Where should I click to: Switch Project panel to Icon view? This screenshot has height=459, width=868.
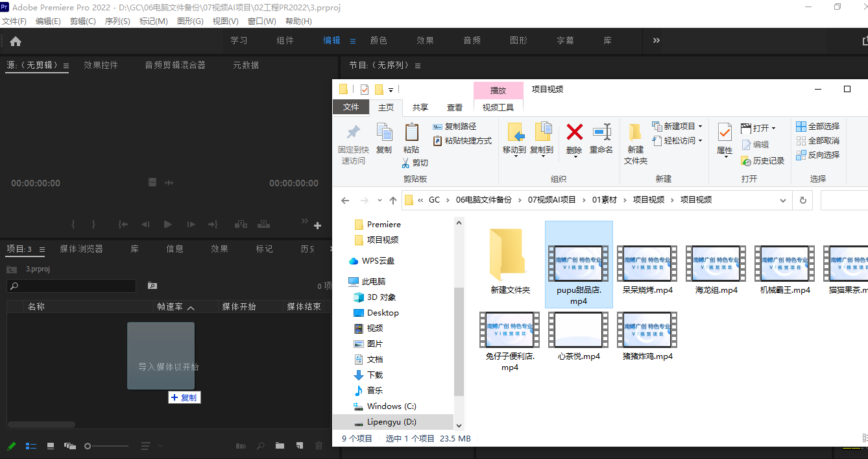coord(51,446)
